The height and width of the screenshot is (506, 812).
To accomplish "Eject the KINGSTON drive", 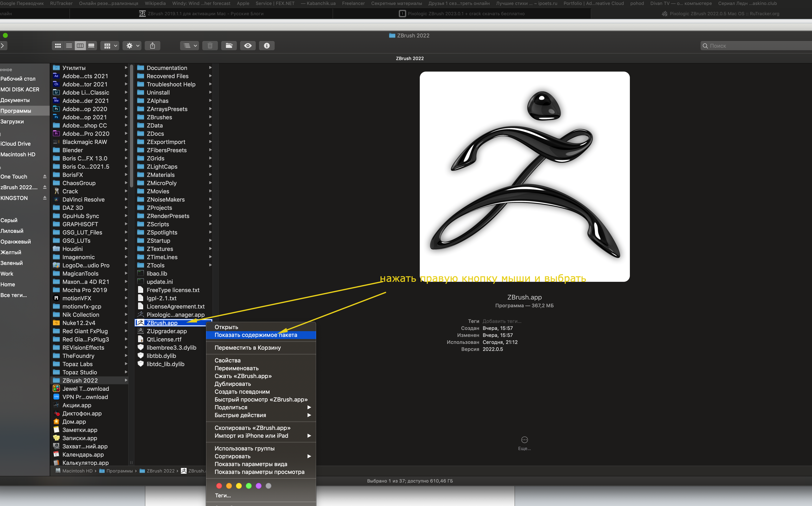I will (x=45, y=198).
